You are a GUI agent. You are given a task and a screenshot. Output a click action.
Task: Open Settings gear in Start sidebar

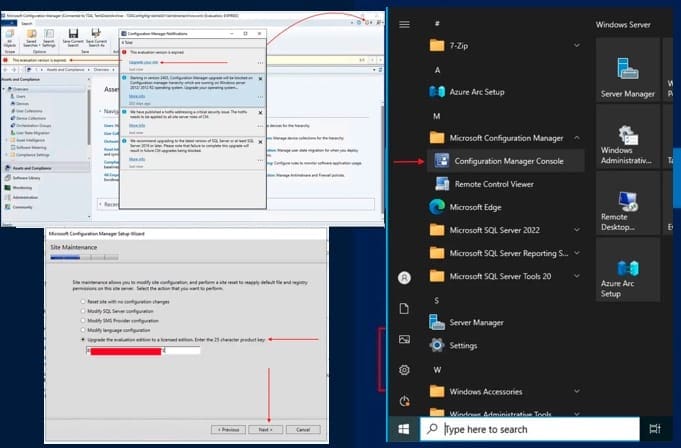[x=404, y=370]
